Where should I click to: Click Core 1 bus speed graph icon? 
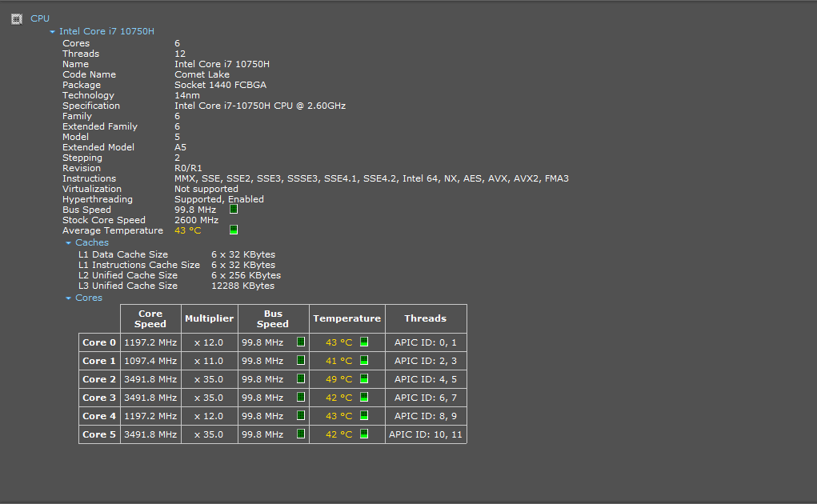click(x=301, y=360)
